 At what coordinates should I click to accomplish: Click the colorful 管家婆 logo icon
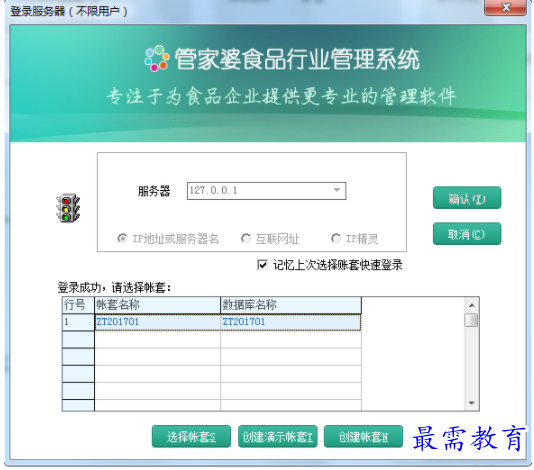tap(157, 58)
